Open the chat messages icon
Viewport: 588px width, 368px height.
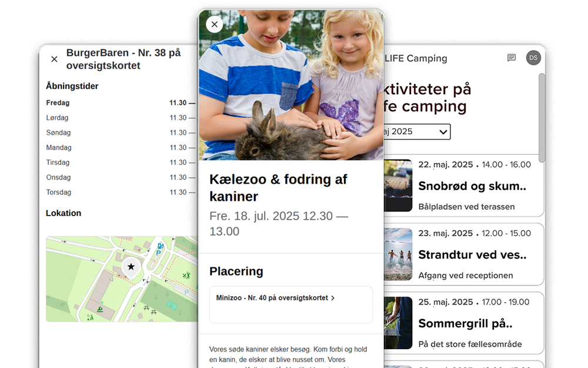[512, 58]
